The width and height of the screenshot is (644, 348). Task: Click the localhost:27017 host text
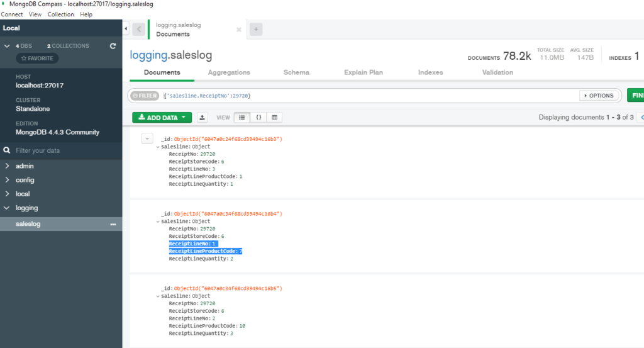tap(40, 86)
